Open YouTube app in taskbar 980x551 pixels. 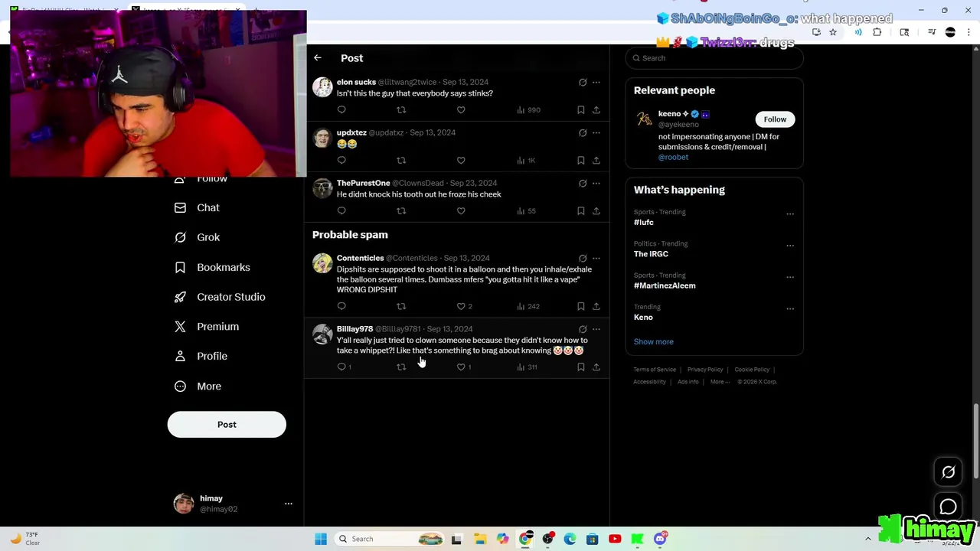[x=615, y=540]
